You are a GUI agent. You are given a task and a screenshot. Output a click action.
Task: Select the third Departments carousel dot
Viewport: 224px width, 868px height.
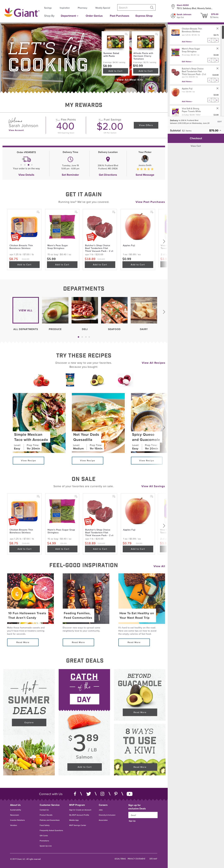click(86, 337)
